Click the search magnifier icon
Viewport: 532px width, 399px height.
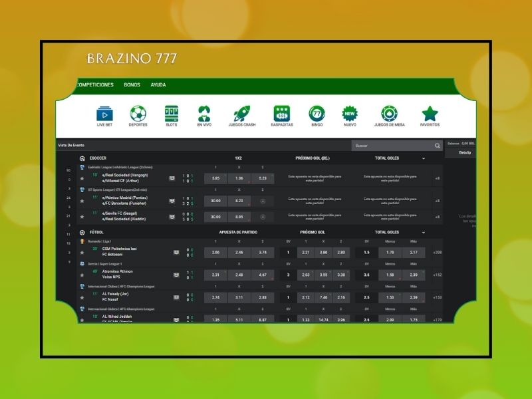click(x=438, y=146)
